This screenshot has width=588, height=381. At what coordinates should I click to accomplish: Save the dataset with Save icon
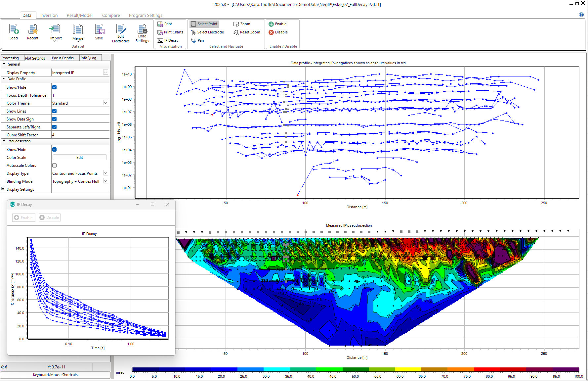[x=99, y=29]
